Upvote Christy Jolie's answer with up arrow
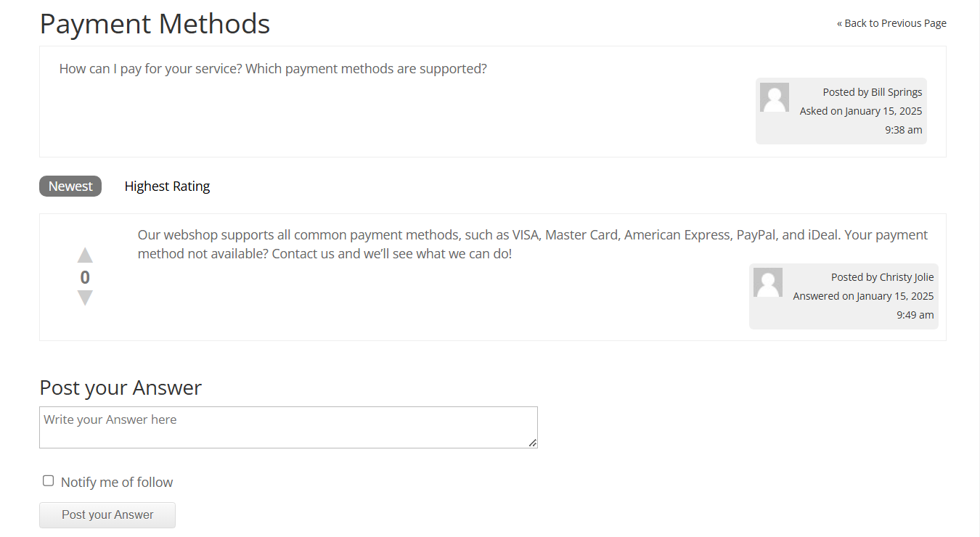Screen dimensions: 980x537 85,255
